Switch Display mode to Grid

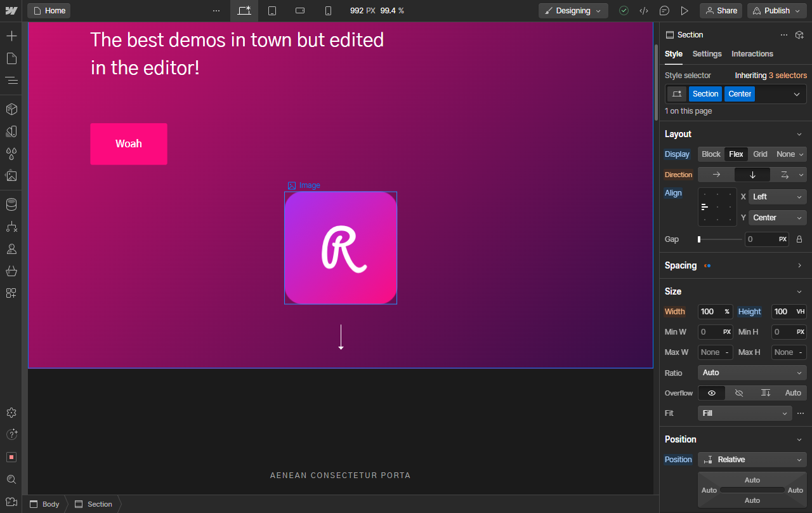point(760,154)
